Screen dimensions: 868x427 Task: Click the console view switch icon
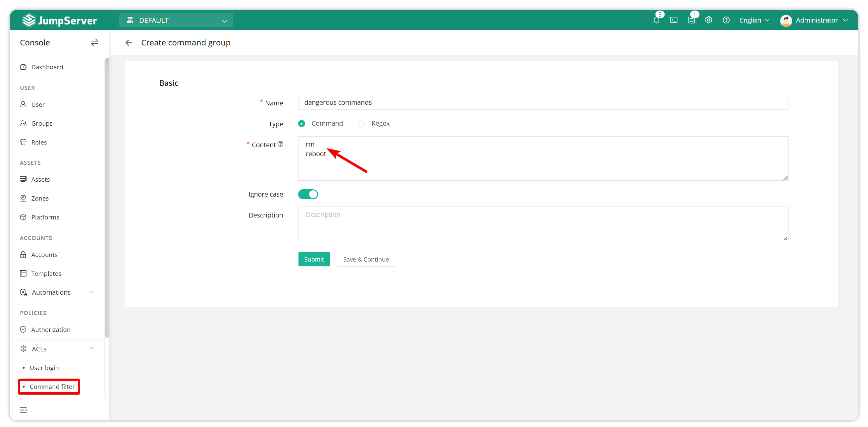pos(94,42)
